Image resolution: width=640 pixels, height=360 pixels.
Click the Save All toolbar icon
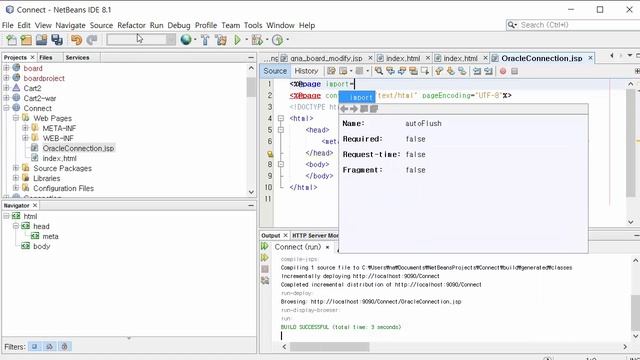click(x=57, y=40)
